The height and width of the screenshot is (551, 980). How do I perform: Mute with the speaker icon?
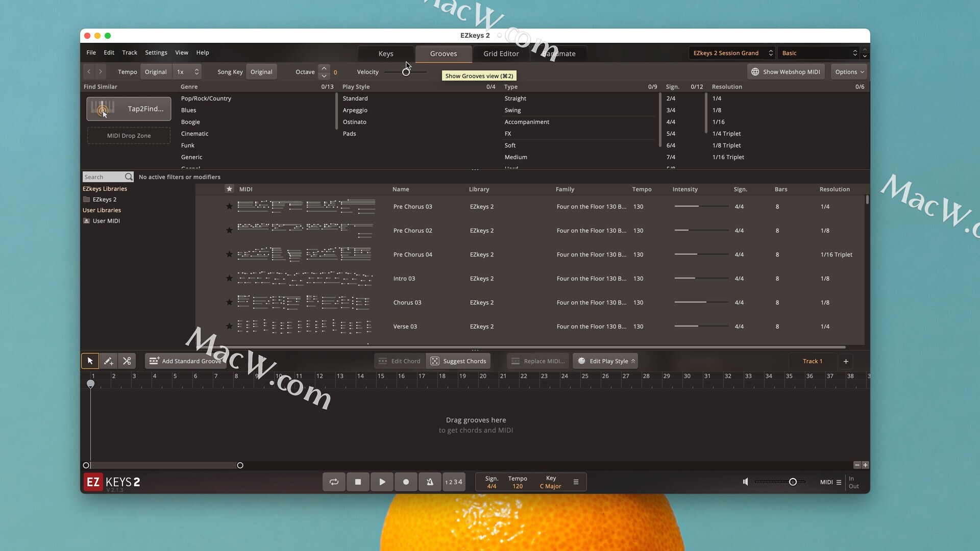[746, 482]
